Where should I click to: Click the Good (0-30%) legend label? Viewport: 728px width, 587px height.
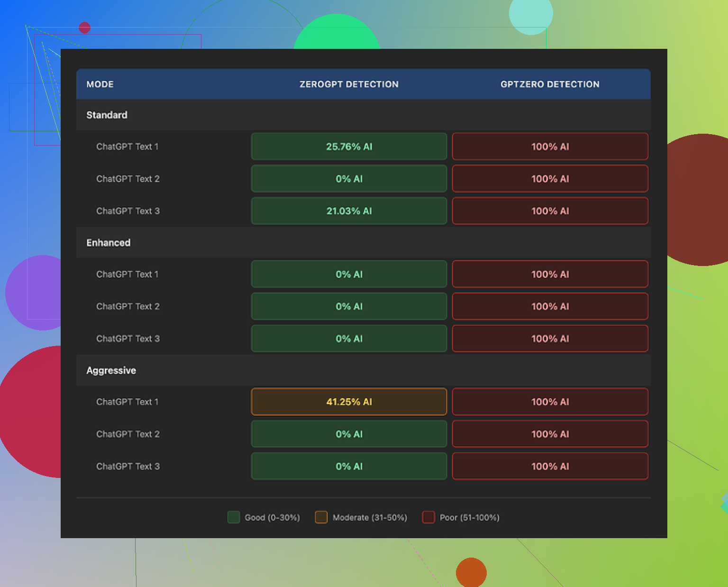point(272,518)
